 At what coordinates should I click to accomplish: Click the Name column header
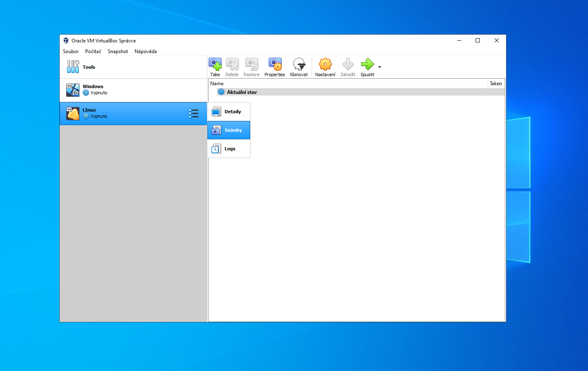click(x=348, y=84)
